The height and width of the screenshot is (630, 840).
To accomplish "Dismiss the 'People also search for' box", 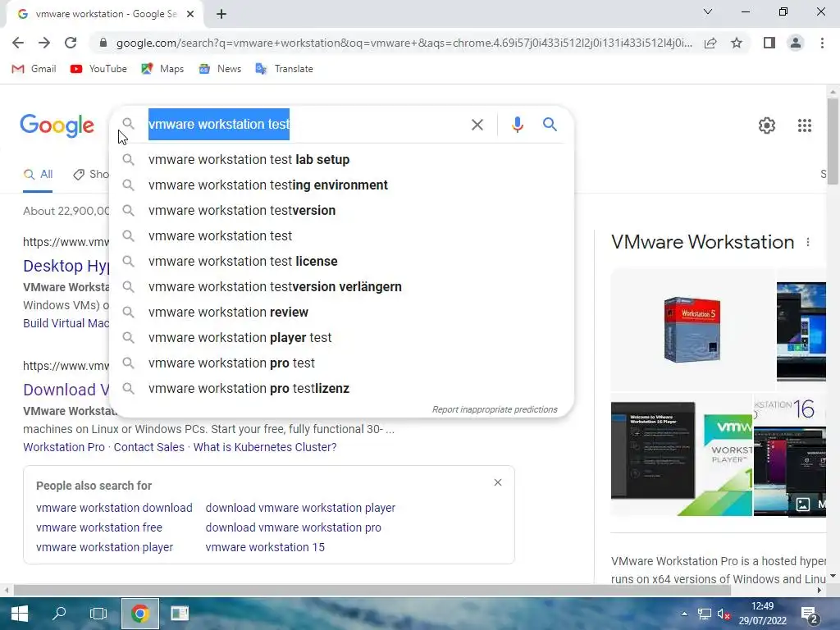I will (498, 482).
